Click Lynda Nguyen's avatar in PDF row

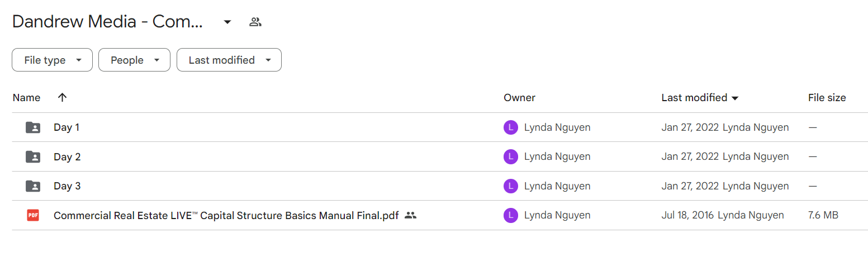510,215
